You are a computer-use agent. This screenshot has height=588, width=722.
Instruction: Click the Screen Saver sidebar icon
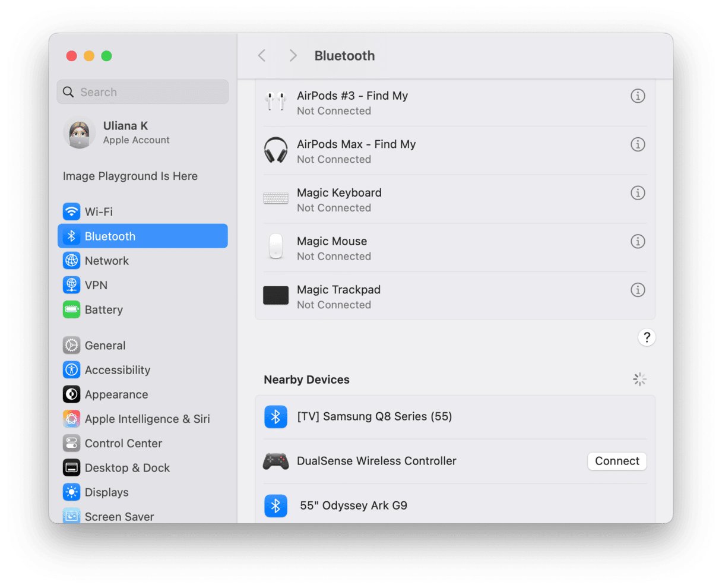tap(71, 516)
